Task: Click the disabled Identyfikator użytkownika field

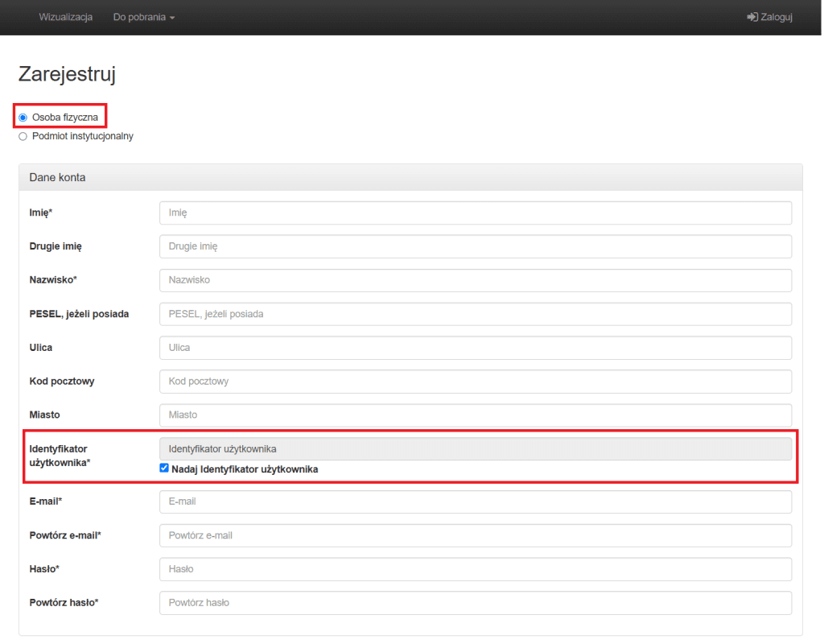Action: (x=475, y=448)
